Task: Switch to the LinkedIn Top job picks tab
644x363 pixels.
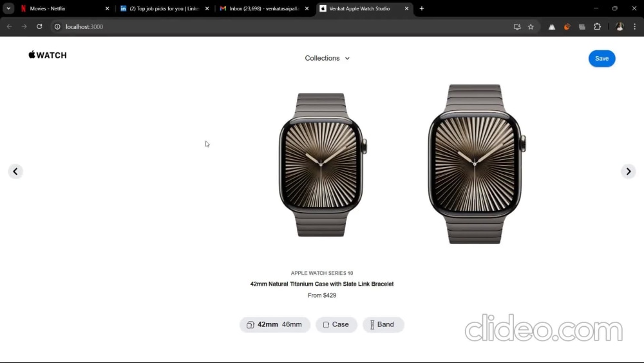Action: point(164,8)
